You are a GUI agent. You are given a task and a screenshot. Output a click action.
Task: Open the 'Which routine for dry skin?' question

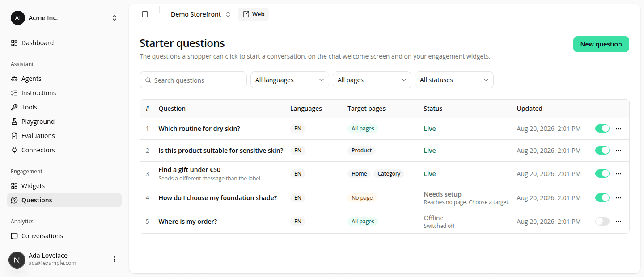pyautogui.click(x=199, y=129)
